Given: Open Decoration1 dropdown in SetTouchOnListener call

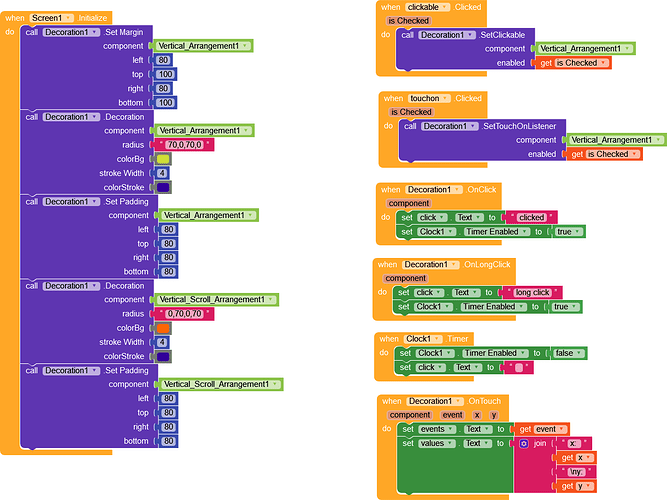Looking at the screenshot, I should pos(450,126).
